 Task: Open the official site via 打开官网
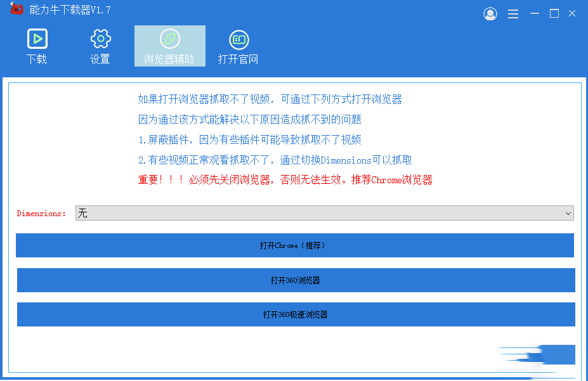238,46
